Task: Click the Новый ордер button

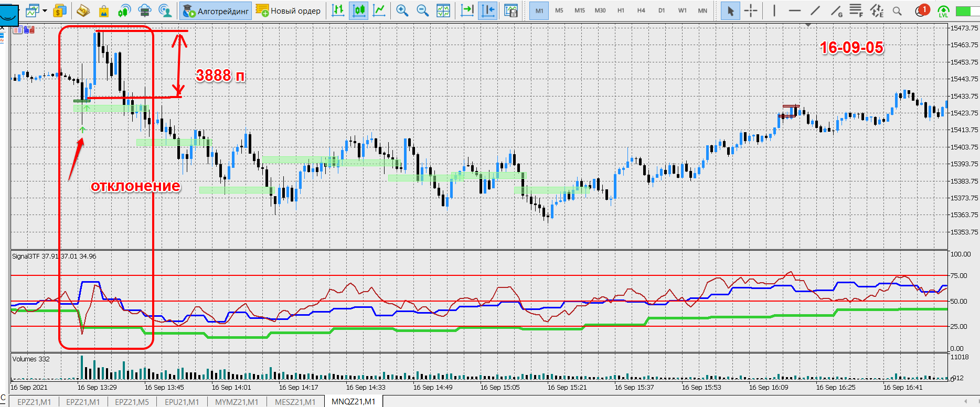Action: [x=289, y=10]
